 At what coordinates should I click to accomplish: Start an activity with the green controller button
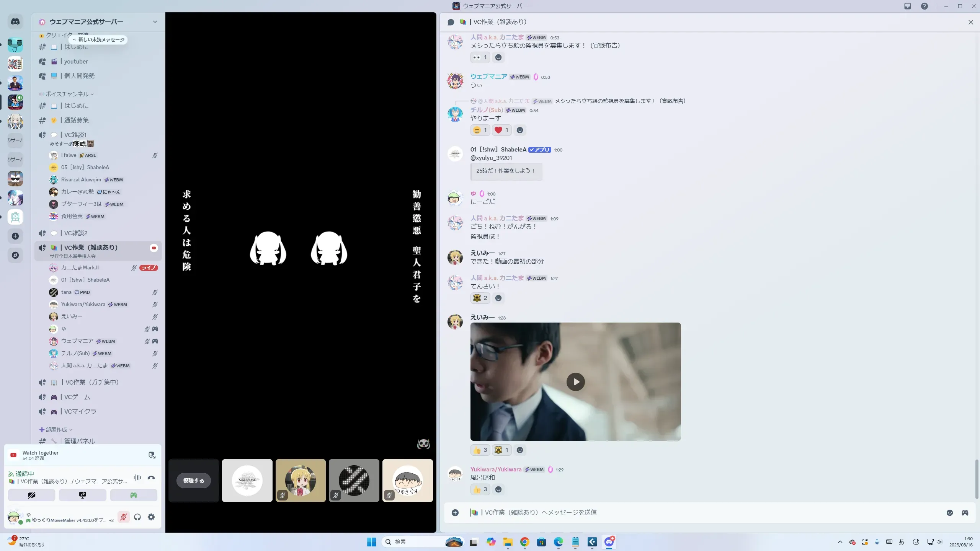click(x=133, y=495)
